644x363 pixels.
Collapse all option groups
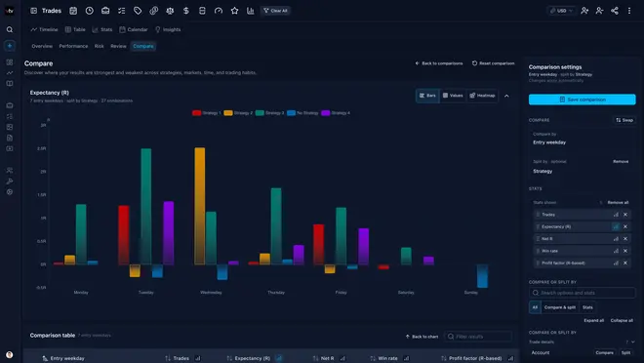point(622,320)
